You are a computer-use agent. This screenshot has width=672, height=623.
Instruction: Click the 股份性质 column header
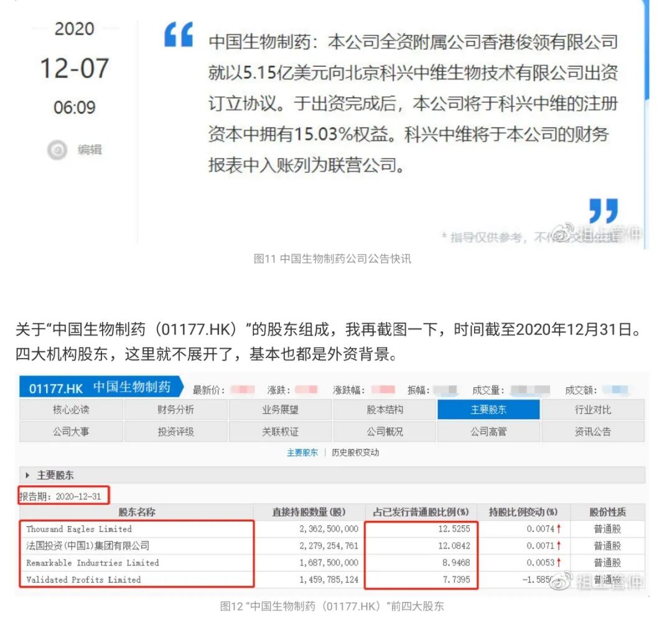[608, 512]
